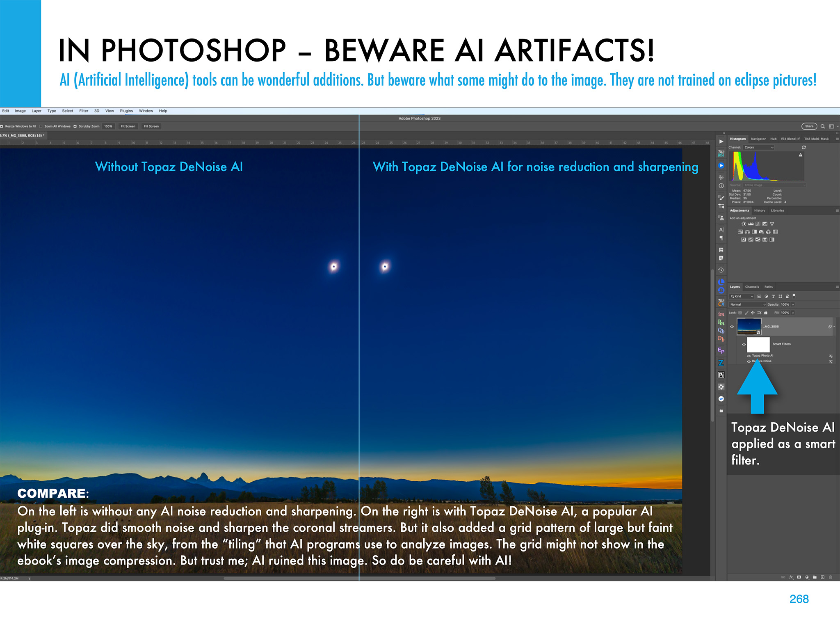This screenshot has width=840, height=629.
Task: Select the _MG_3808 layer thumbnail
Action: point(749,327)
